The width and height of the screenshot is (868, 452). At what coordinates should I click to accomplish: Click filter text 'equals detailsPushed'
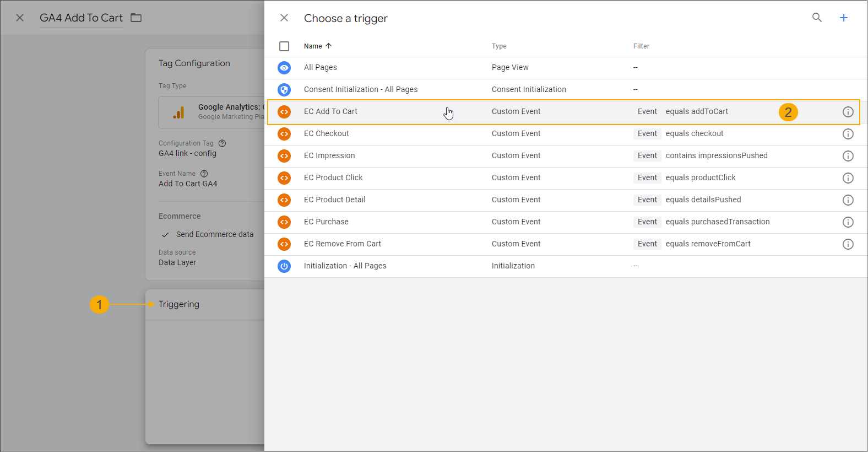[x=703, y=200]
